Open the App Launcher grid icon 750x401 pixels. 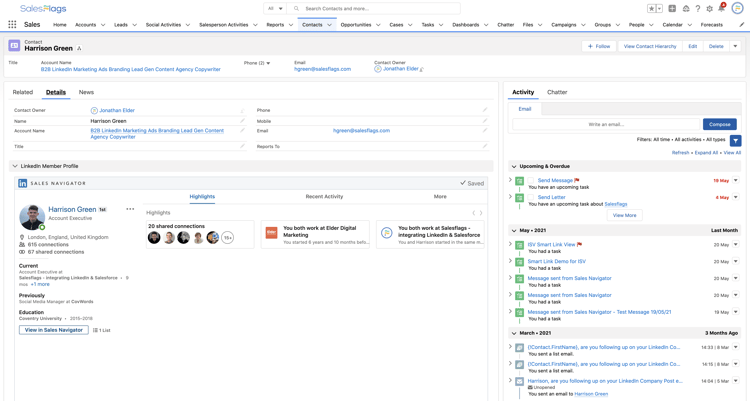coord(12,24)
